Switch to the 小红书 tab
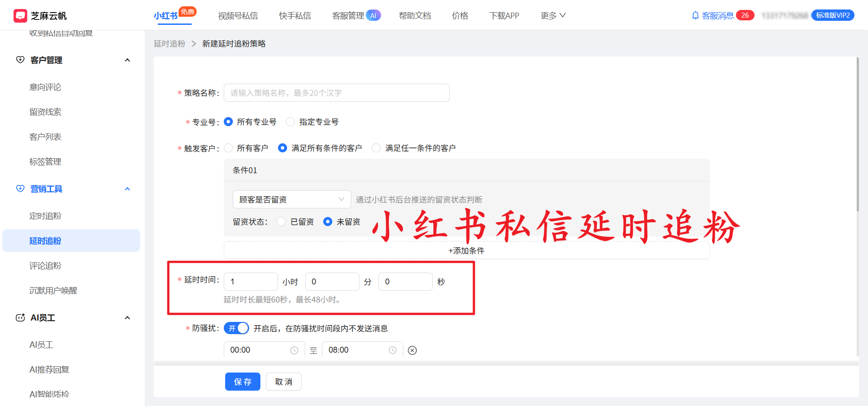This screenshot has height=406, width=868. 165,16
